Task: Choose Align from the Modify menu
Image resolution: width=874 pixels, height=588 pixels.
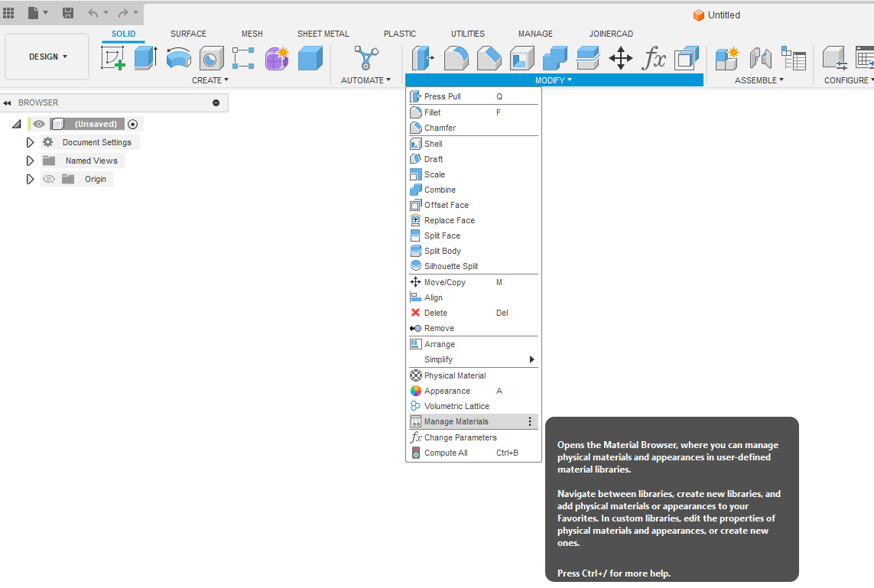Action: (474, 297)
